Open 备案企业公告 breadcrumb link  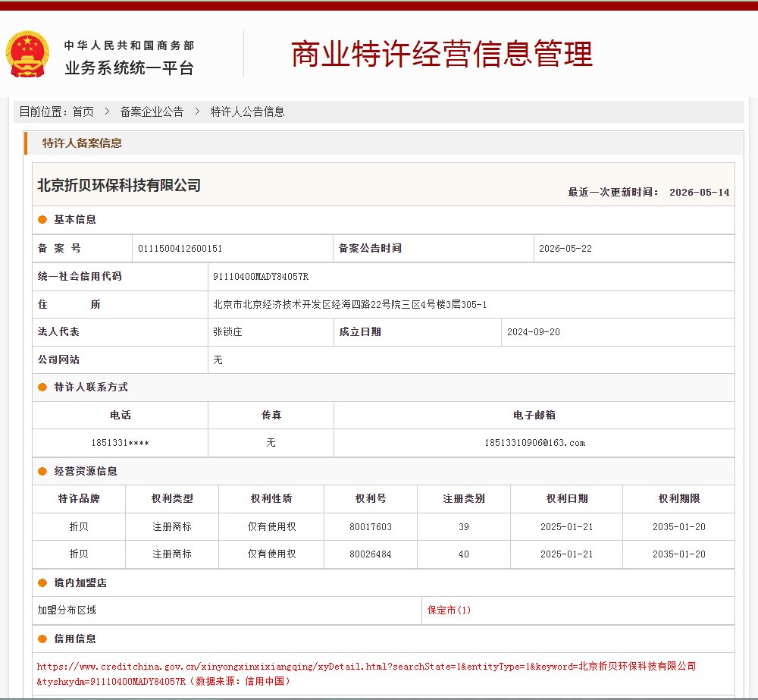pos(152,111)
